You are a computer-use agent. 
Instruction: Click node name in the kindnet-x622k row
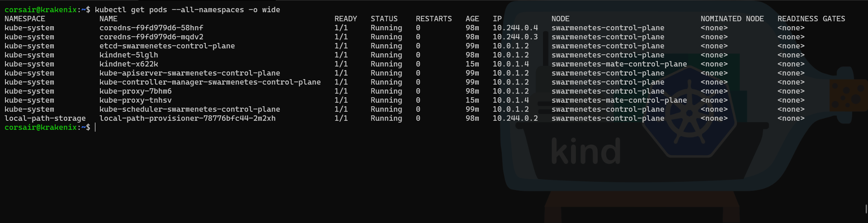tap(619, 64)
